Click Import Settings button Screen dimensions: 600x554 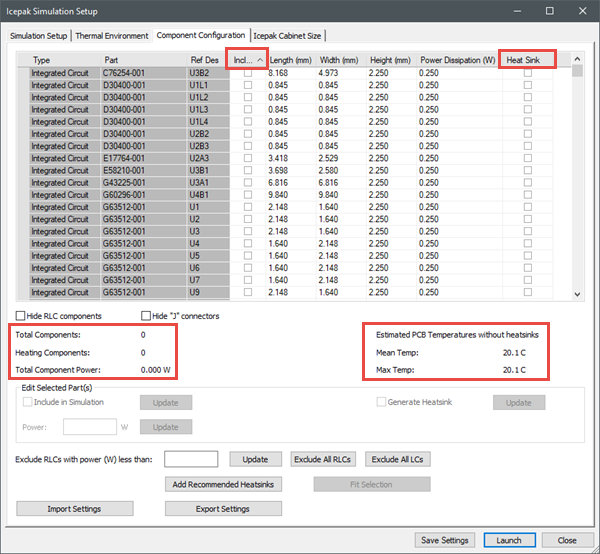pyautogui.click(x=75, y=509)
